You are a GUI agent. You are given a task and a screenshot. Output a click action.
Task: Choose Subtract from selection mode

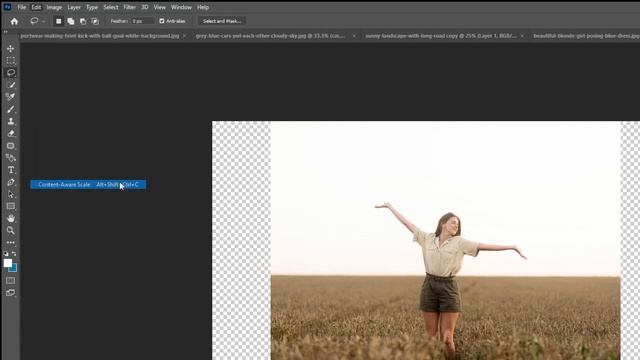coord(83,21)
